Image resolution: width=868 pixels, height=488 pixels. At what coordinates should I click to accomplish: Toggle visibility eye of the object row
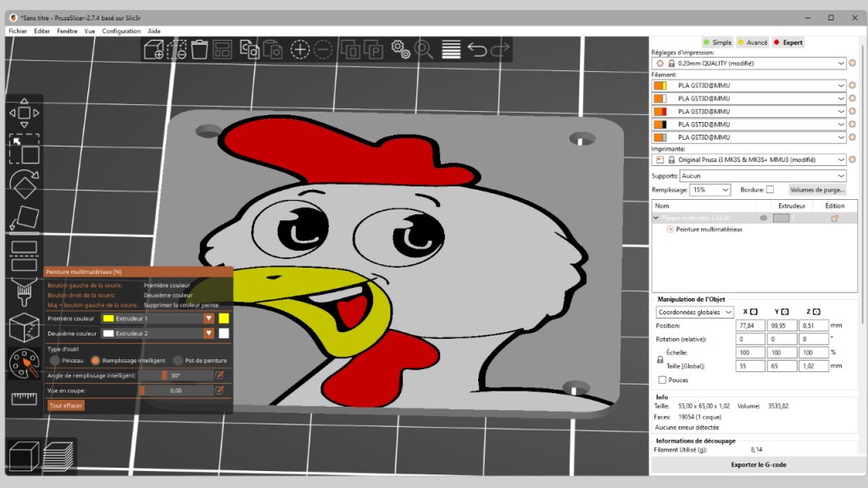tap(763, 218)
